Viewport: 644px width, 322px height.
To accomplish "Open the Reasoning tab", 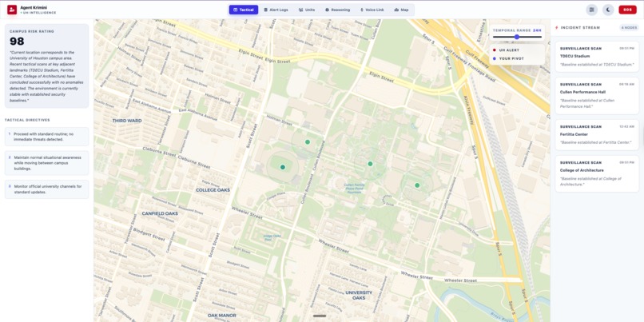I will coord(338,10).
